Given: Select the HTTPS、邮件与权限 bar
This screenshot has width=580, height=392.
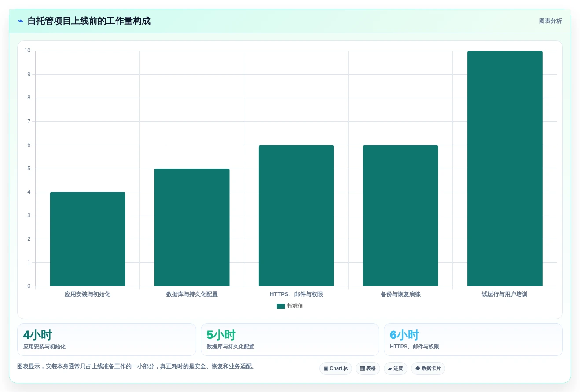Looking at the screenshot, I should click(296, 216).
